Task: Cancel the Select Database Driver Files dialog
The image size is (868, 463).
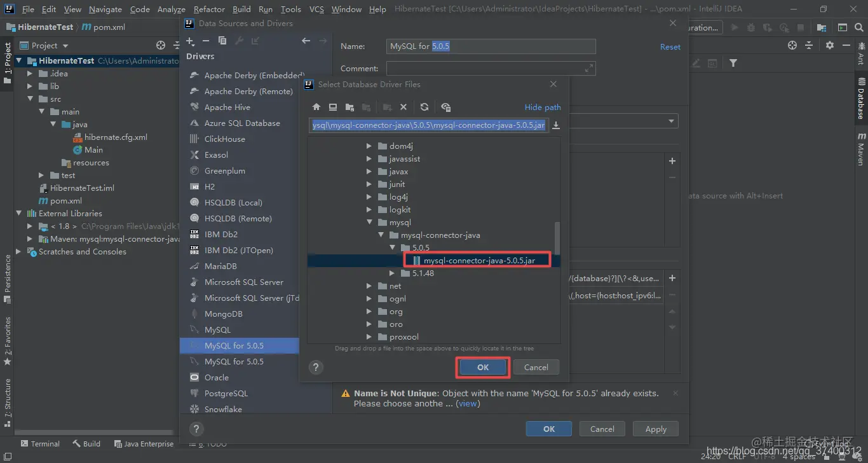Action: [x=536, y=367]
